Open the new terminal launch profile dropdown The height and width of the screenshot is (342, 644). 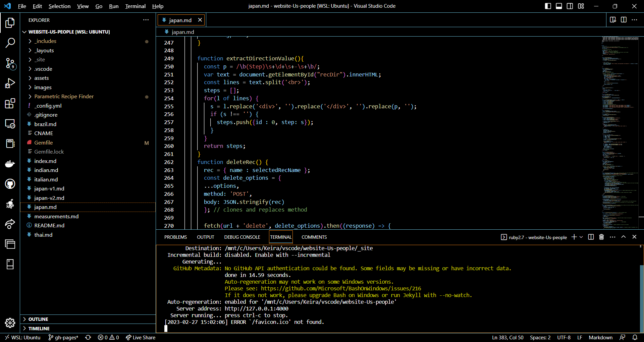581,237
